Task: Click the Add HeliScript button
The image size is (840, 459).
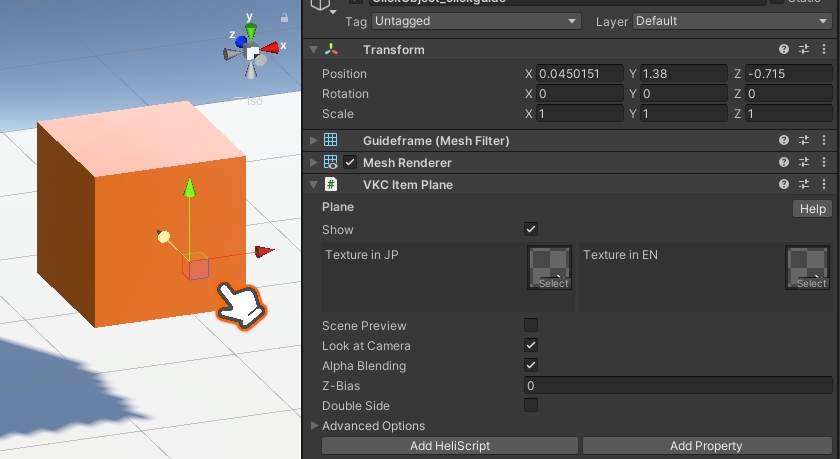Action: 449,446
